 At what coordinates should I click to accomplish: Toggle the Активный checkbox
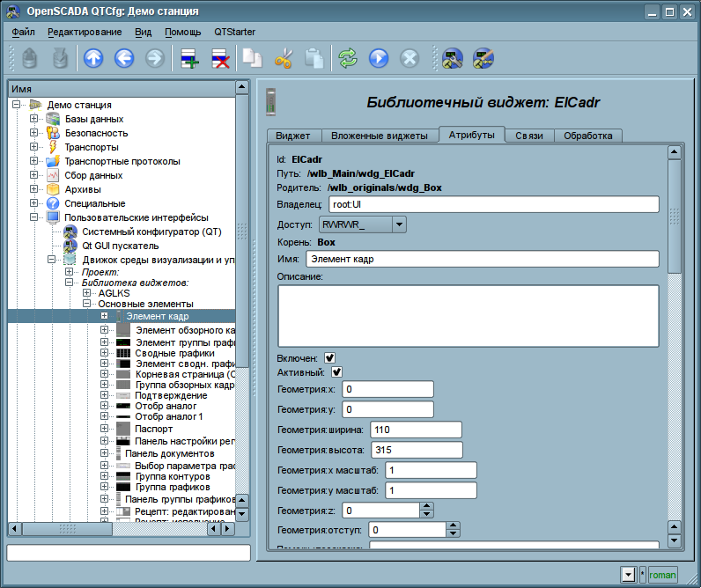click(336, 372)
